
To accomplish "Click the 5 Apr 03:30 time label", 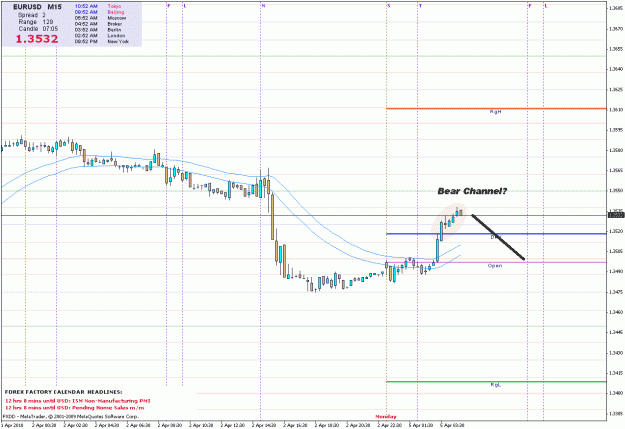I will [452, 425].
